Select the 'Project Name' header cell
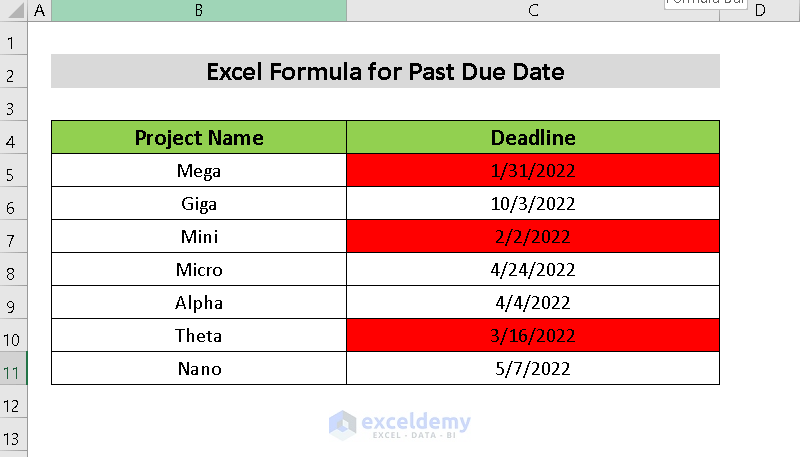Screen dimensions: 800x457 tap(199, 138)
